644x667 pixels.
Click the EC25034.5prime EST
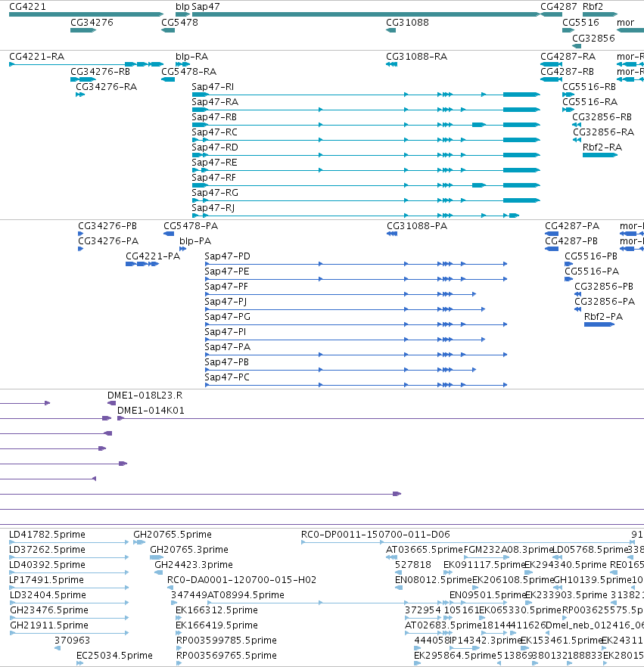point(79,663)
